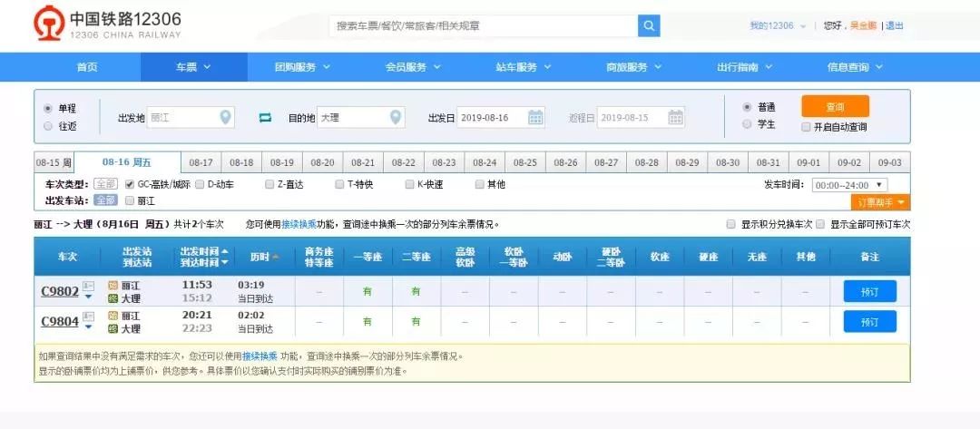The width and height of the screenshot is (980, 429).
Task: Check 丽江 departure station checkbox
Action: 130,201
